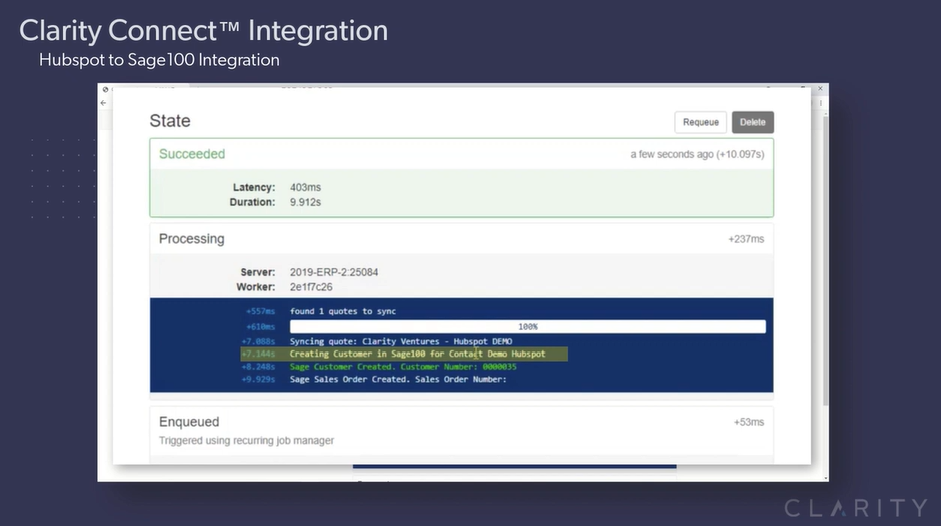Click the Delete button
The image size is (941, 526).
point(753,122)
